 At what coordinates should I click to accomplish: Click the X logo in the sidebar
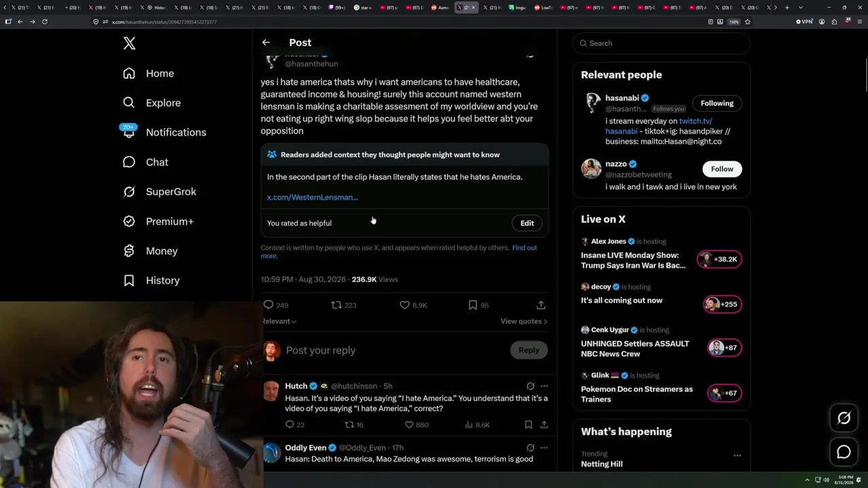[130, 44]
